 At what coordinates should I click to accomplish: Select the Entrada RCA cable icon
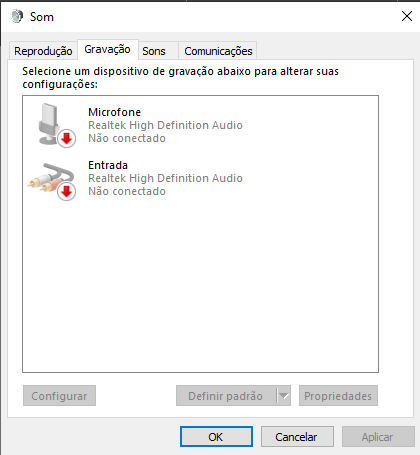point(51,179)
